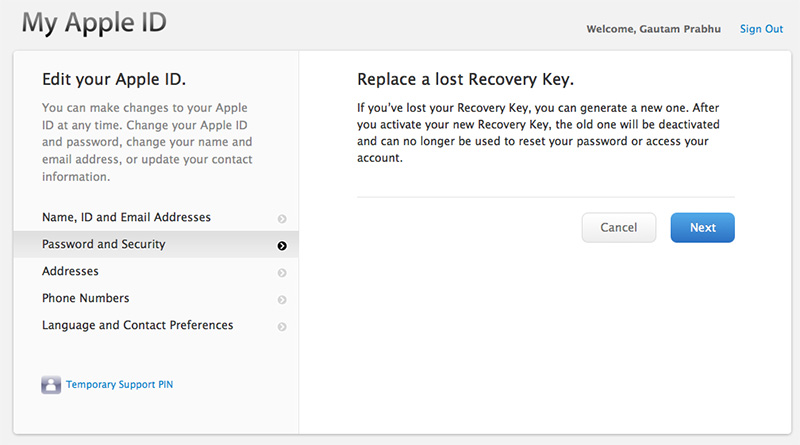Image resolution: width=800 pixels, height=445 pixels.
Task: Click the chevron icon beside Addresses
Action: click(x=283, y=272)
